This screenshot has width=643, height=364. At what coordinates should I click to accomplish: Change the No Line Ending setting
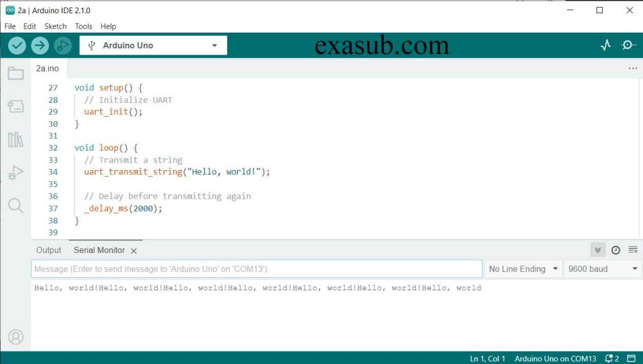tap(522, 269)
